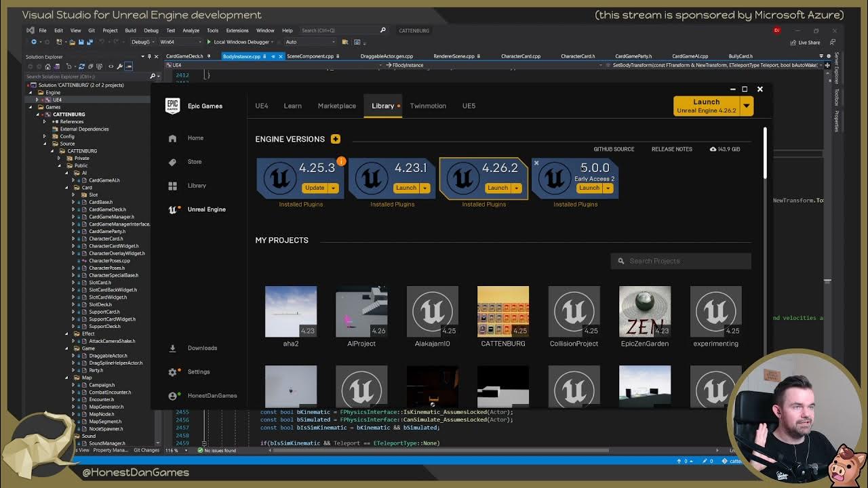
Task: Open the Marketplace tab
Action: [337, 106]
